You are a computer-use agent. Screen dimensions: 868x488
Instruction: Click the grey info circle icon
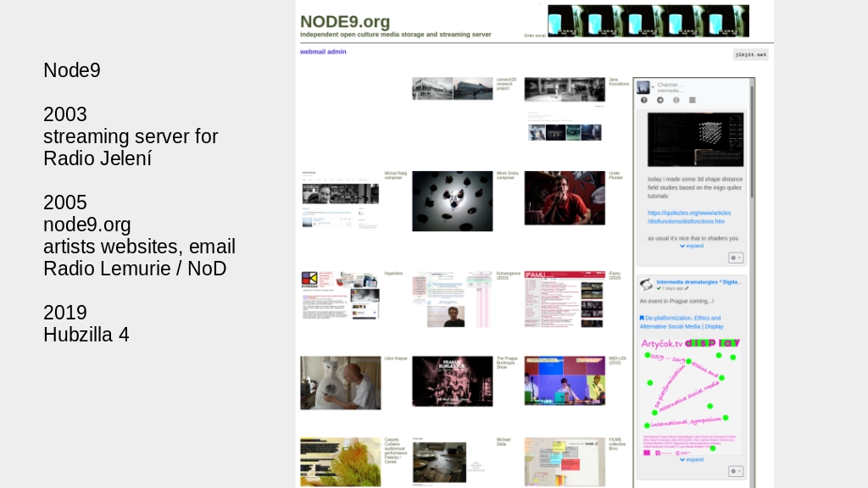tap(676, 100)
